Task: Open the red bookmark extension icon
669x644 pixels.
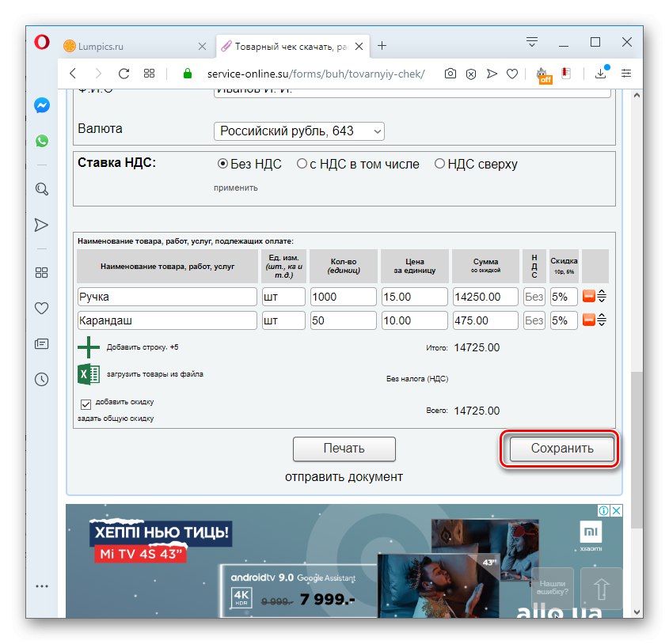Action: [566, 74]
